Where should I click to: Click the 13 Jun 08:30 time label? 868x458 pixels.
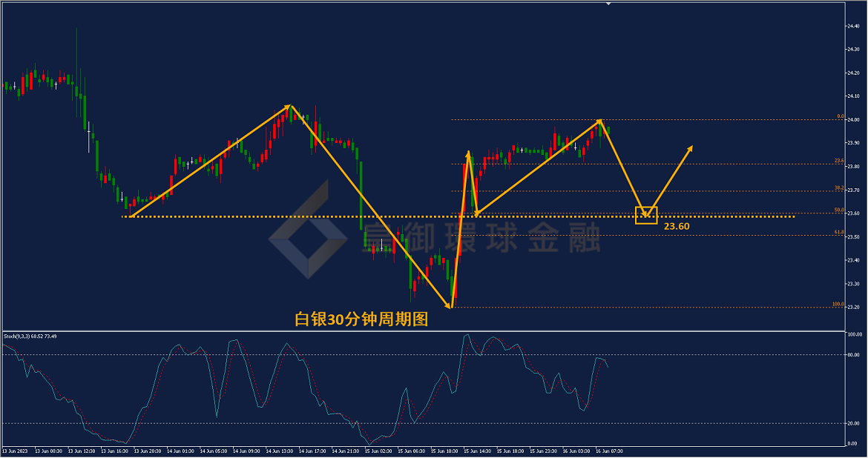tap(49, 451)
